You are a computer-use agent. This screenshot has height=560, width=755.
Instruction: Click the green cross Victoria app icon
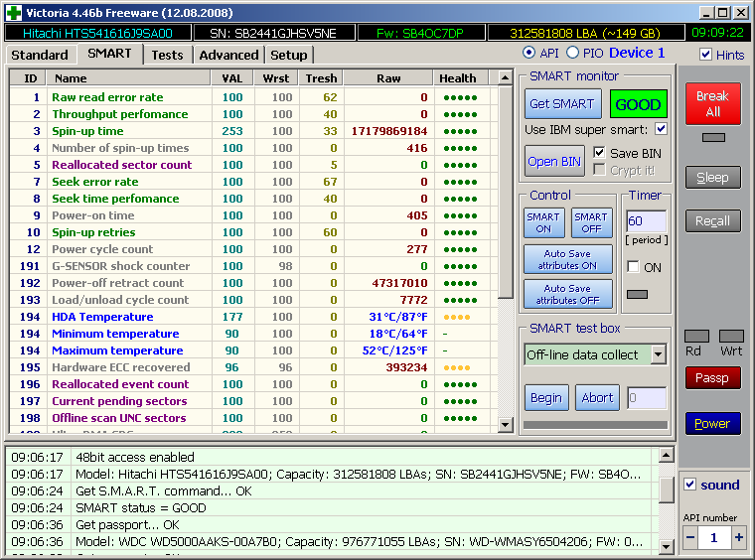[14, 13]
